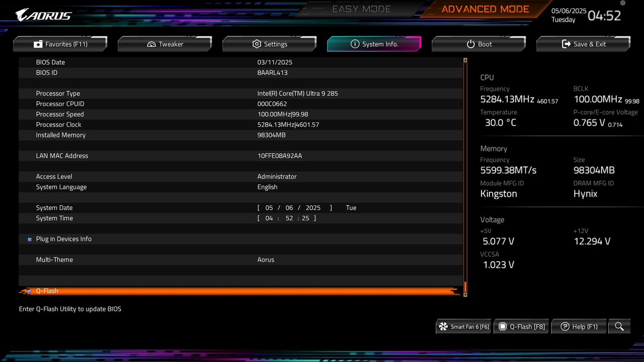Launch Q-Flash from the bottom toolbar

pos(521,326)
